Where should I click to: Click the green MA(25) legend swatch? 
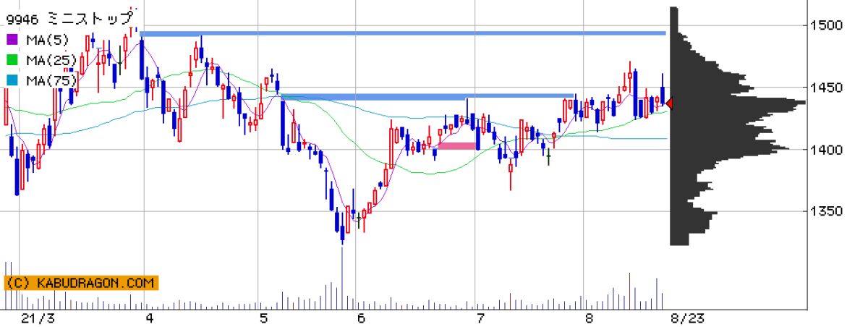12,60
